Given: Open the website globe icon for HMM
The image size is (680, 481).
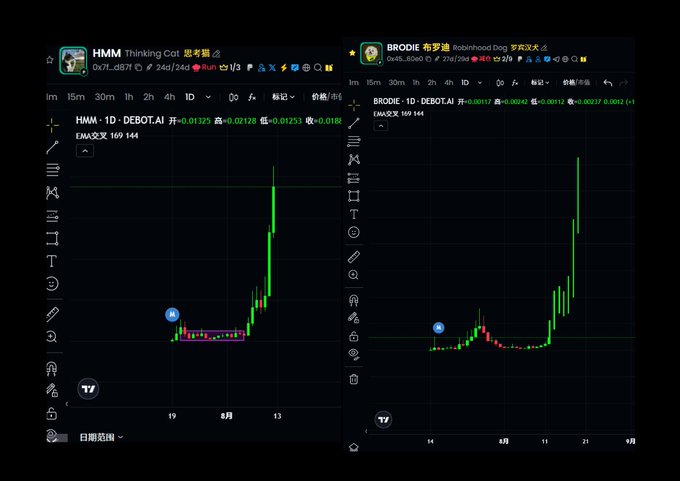Looking at the screenshot, I should tap(306, 68).
